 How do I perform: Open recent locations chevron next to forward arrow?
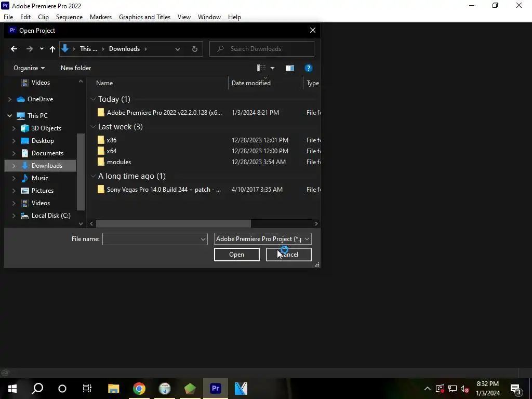42,49
